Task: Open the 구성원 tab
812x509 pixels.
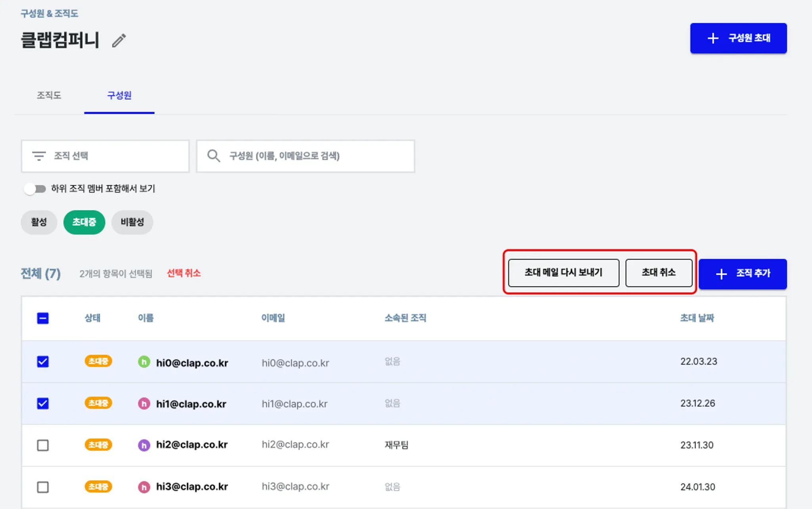Action: click(x=119, y=95)
